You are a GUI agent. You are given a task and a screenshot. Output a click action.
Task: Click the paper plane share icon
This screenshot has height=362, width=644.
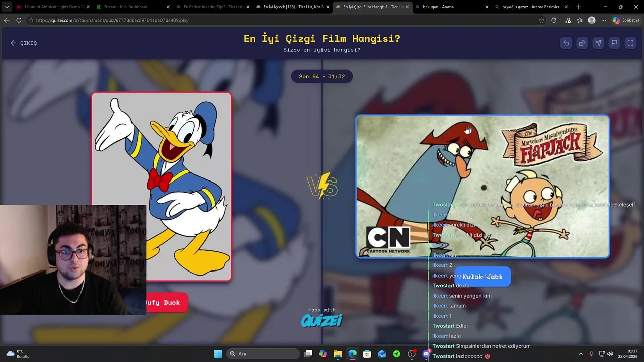pos(598,43)
